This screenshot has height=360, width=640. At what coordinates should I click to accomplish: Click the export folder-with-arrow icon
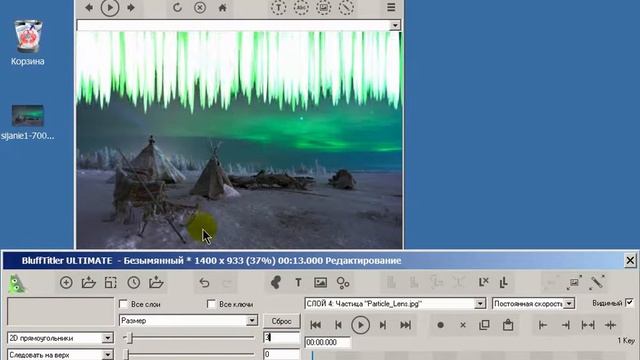[x=156, y=282]
